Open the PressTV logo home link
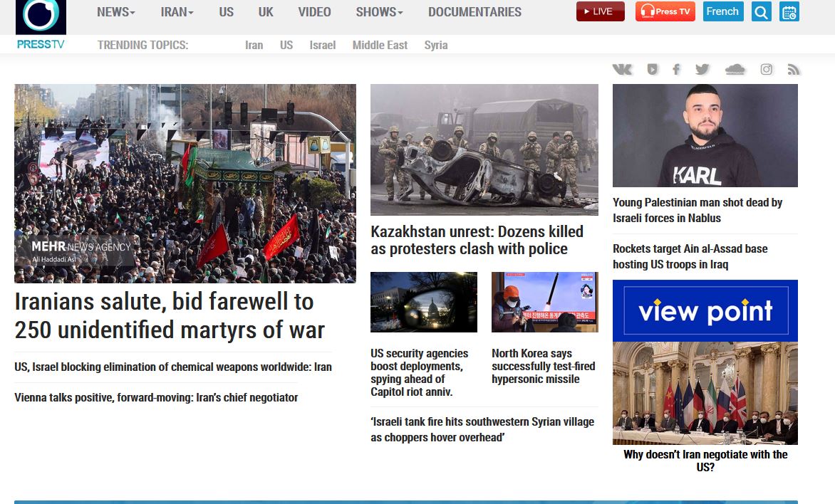The image size is (835, 504). pyautogui.click(x=41, y=25)
